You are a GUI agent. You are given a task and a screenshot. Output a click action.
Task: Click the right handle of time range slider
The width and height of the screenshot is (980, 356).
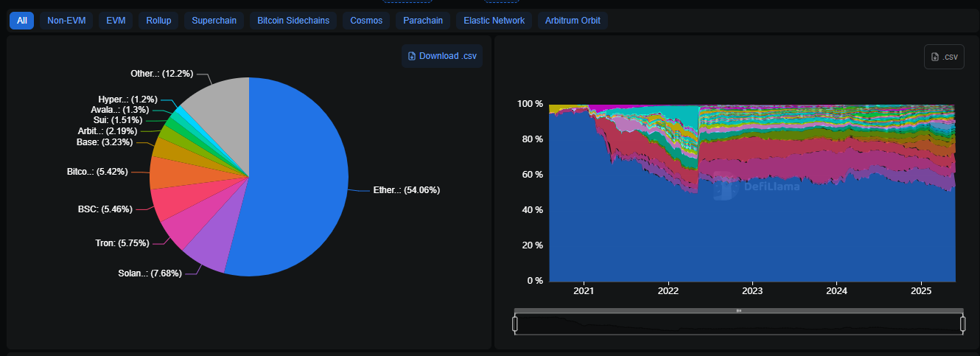point(962,324)
